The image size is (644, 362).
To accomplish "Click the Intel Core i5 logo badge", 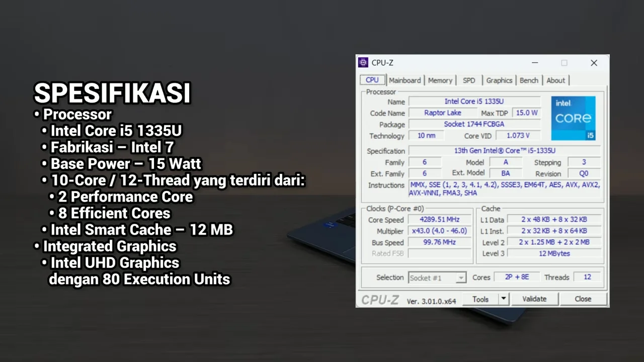I will pos(573,118).
